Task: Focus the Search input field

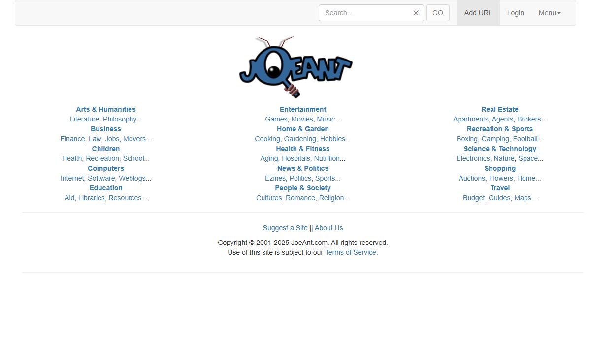Action: click(371, 13)
